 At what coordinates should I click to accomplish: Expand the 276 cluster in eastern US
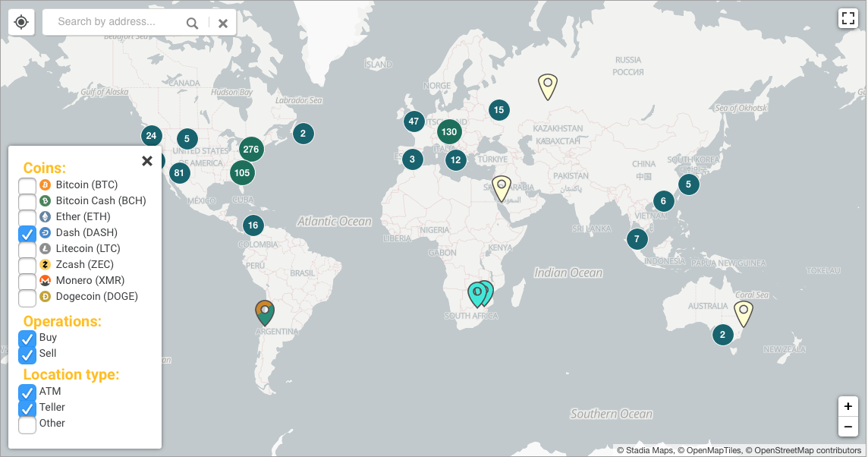[x=251, y=149]
